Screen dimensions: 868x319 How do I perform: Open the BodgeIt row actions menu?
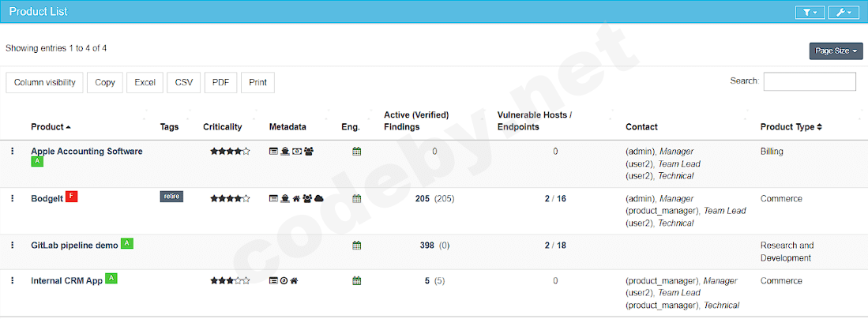13,198
